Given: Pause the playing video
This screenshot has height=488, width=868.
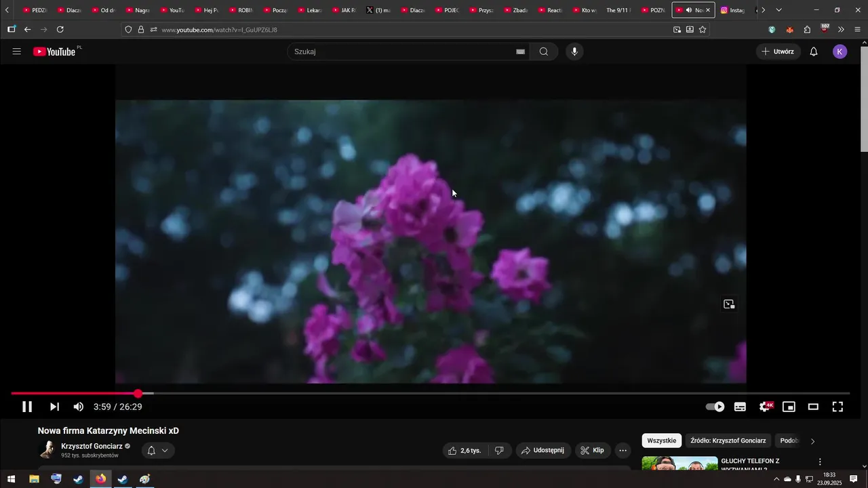Looking at the screenshot, I should point(27,407).
